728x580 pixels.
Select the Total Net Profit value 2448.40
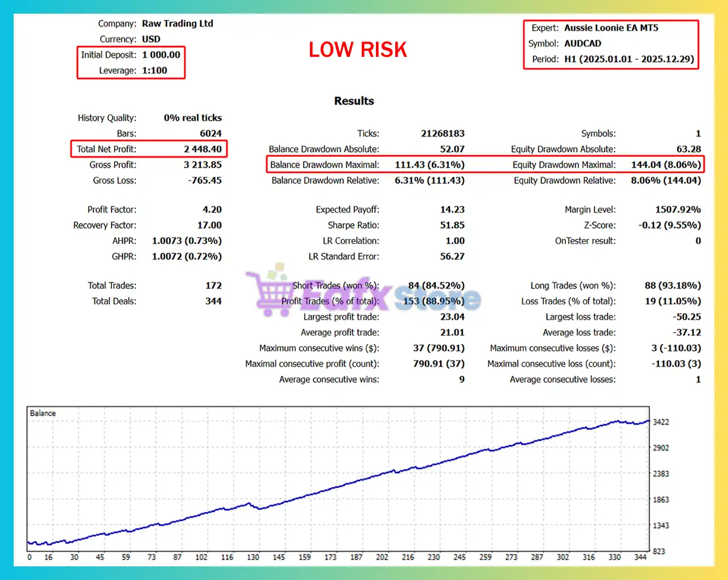202,149
